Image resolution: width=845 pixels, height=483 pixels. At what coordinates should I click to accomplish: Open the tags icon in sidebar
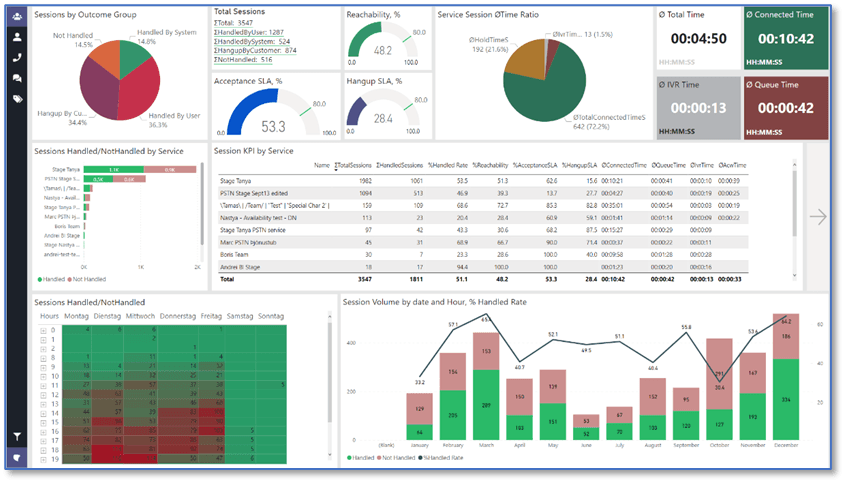point(17,99)
